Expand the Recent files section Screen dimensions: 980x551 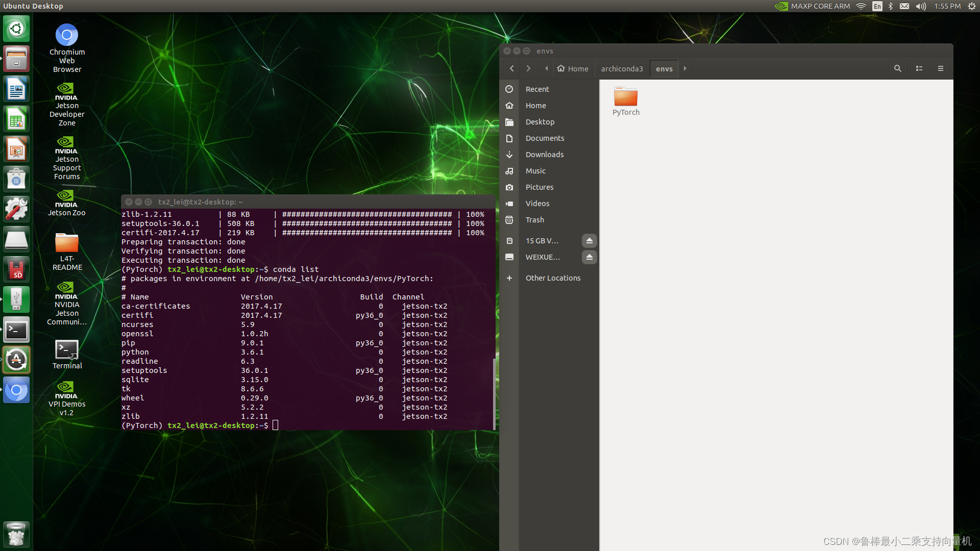pyautogui.click(x=536, y=88)
